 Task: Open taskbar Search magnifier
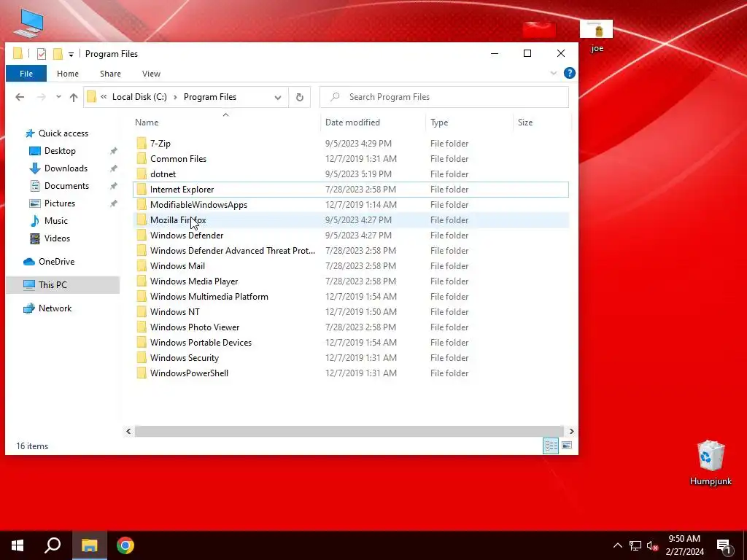click(x=53, y=545)
